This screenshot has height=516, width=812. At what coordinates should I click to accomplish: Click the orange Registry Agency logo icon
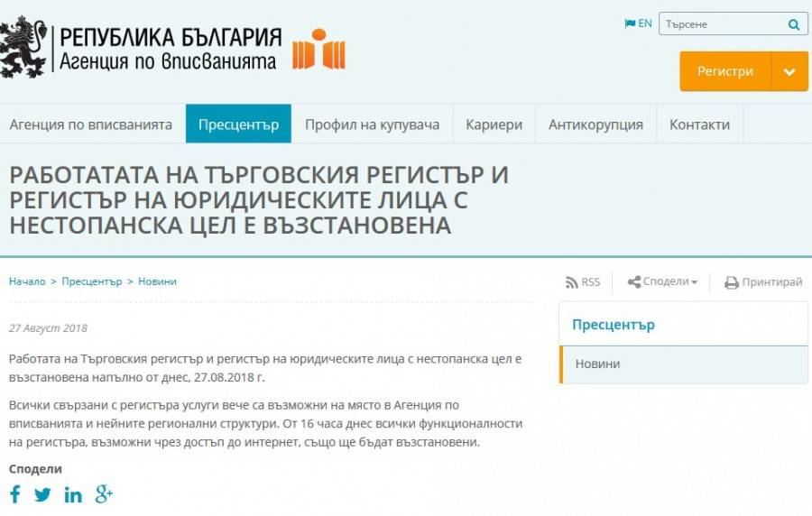click(x=318, y=50)
